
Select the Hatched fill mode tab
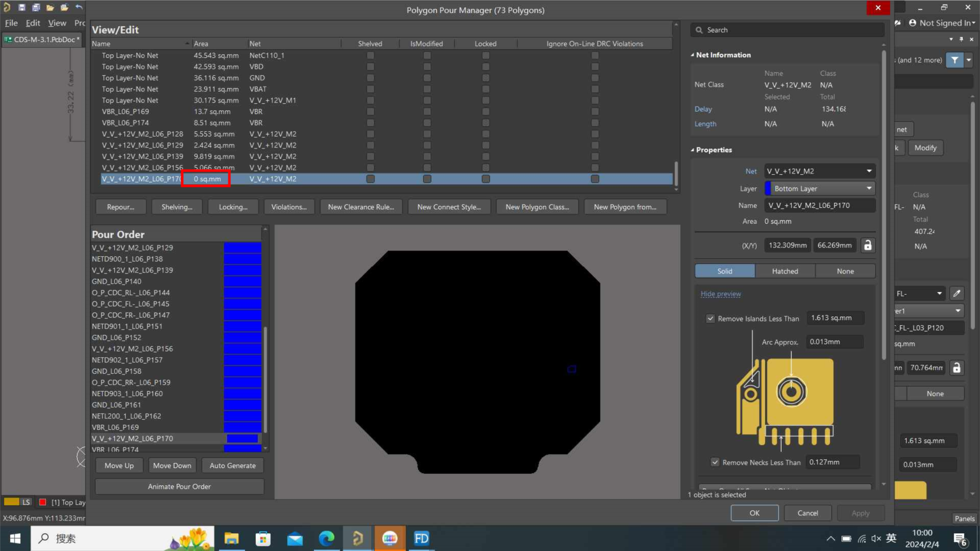(x=785, y=271)
